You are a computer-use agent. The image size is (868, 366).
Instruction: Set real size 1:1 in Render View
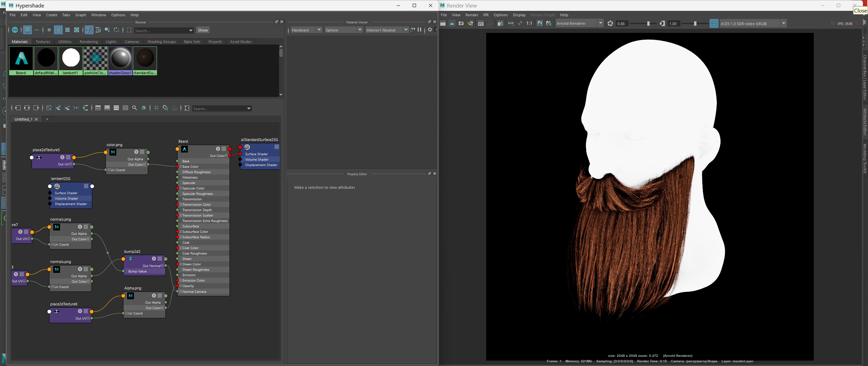pos(529,23)
